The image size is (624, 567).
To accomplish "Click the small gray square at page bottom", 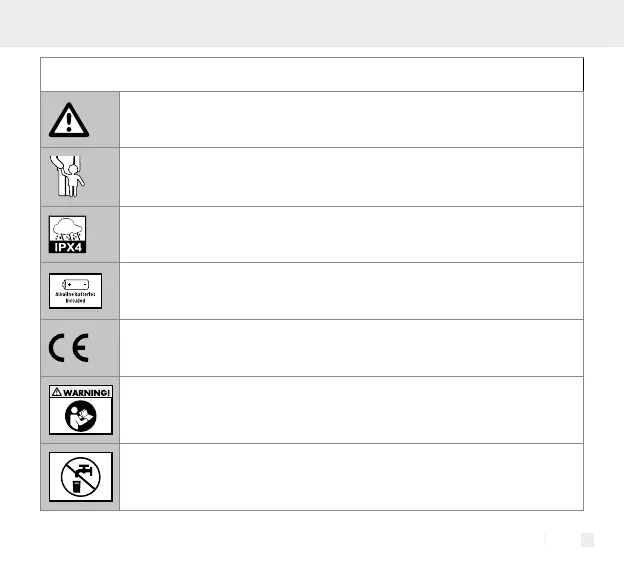I will [x=588, y=540].
